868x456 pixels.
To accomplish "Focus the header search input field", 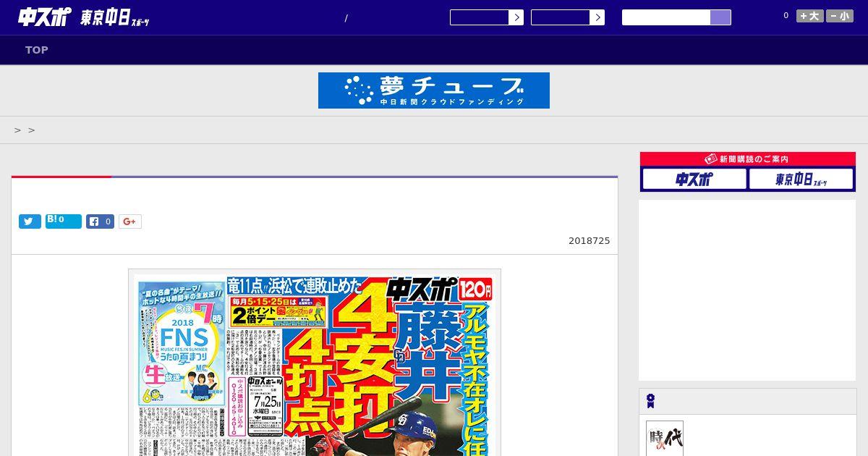I will tap(666, 17).
